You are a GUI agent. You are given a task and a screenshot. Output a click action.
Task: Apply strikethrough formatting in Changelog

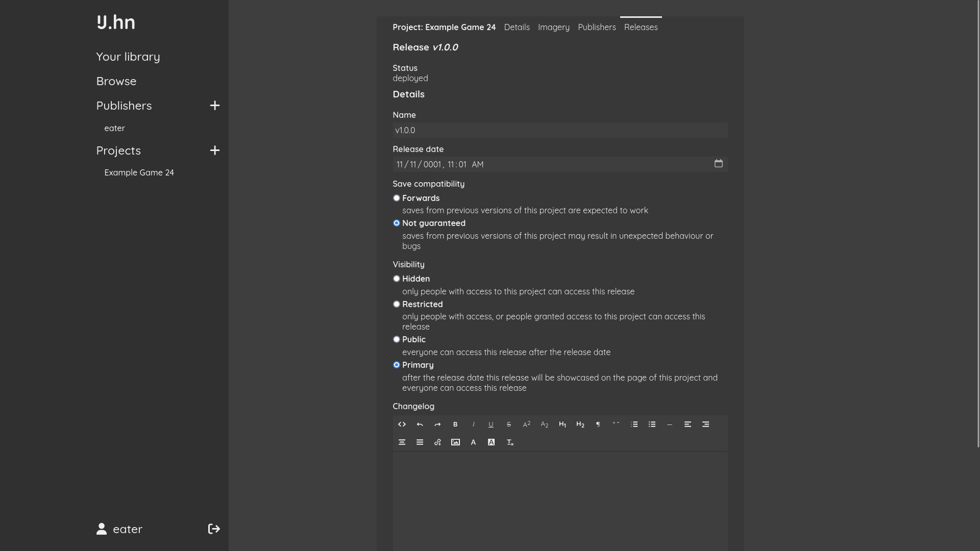[509, 424]
